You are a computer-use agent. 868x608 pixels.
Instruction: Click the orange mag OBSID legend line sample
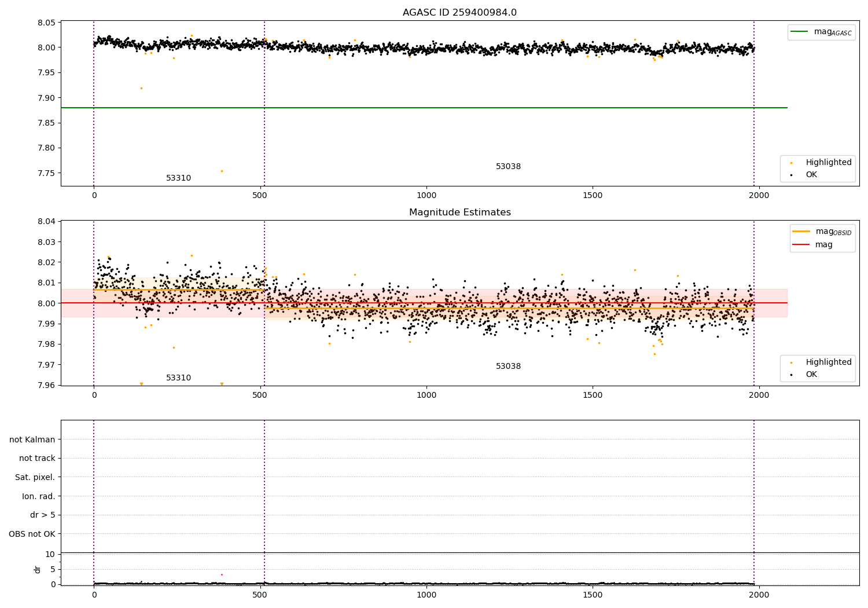(801, 232)
